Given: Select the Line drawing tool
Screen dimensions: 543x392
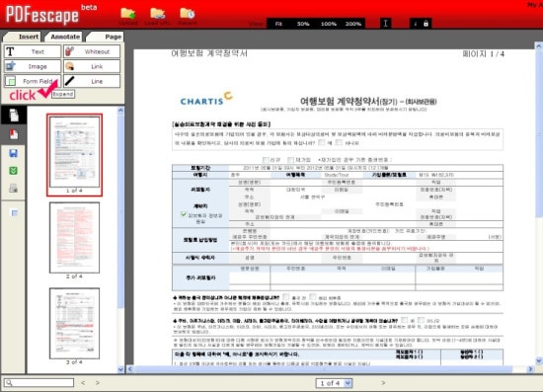Looking at the screenshot, I should [92, 81].
